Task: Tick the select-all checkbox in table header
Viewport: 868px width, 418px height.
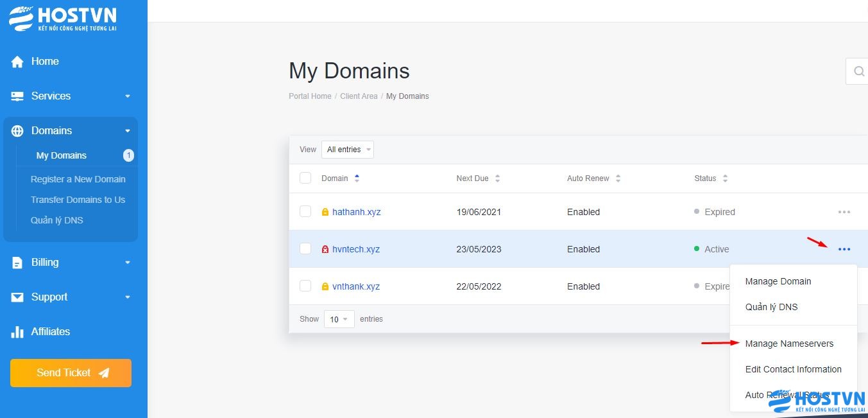Action: [x=305, y=178]
